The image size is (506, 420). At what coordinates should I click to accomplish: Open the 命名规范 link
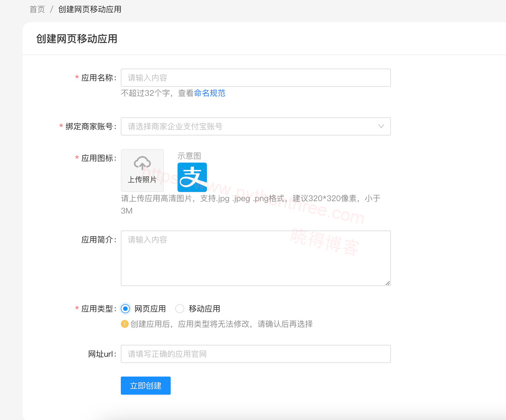pos(210,93)
